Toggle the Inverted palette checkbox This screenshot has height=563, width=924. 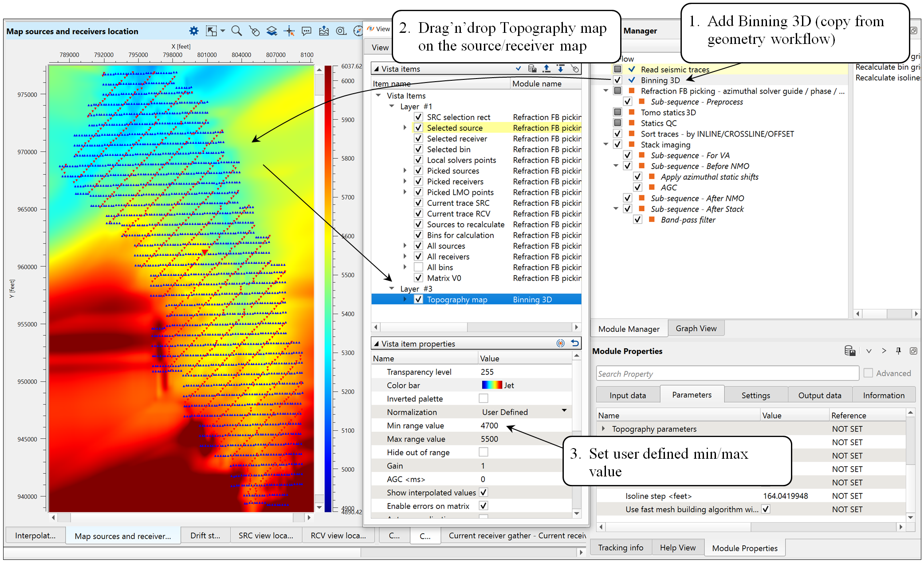click(x=484, y=398)
